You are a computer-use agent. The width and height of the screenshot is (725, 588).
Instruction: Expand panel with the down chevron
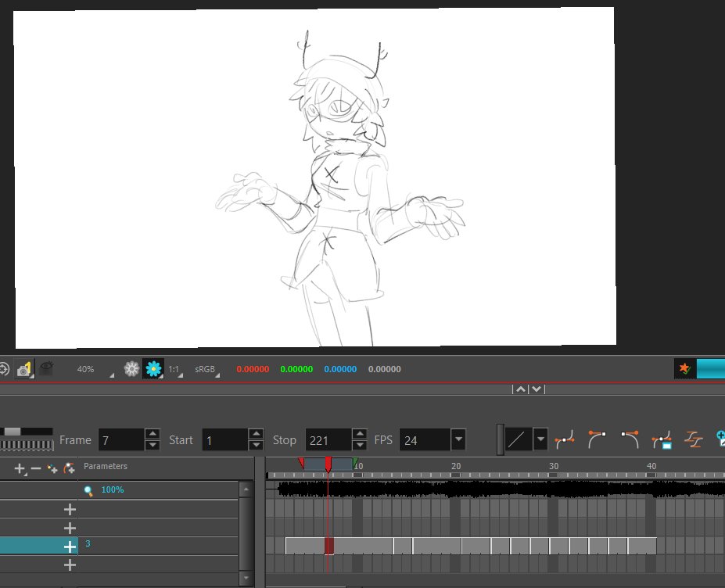pos(537,389)
